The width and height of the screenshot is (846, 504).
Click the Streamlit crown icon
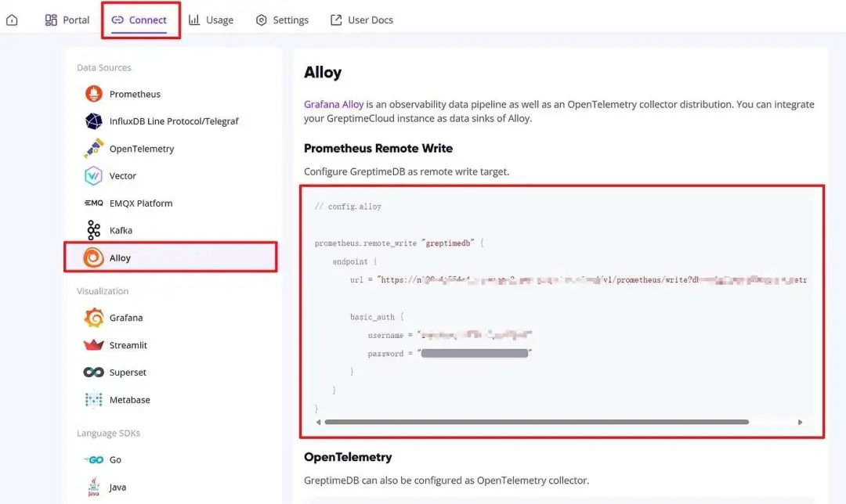click(x=93, y=345)
